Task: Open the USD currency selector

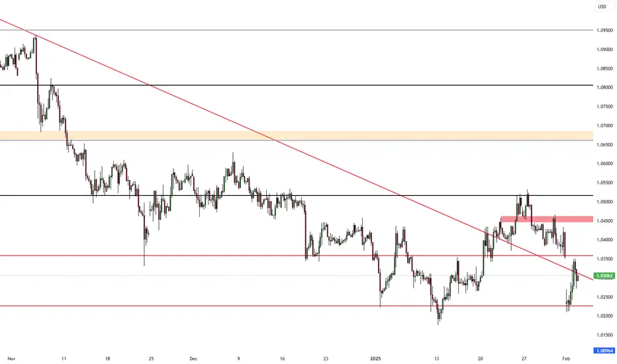Action: click(x=602, y=7)
